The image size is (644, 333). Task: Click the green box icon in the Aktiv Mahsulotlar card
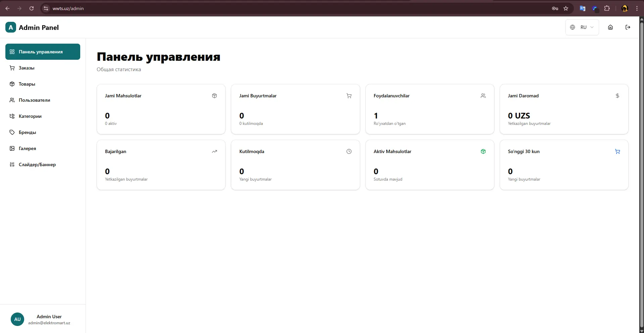(483, 151)
